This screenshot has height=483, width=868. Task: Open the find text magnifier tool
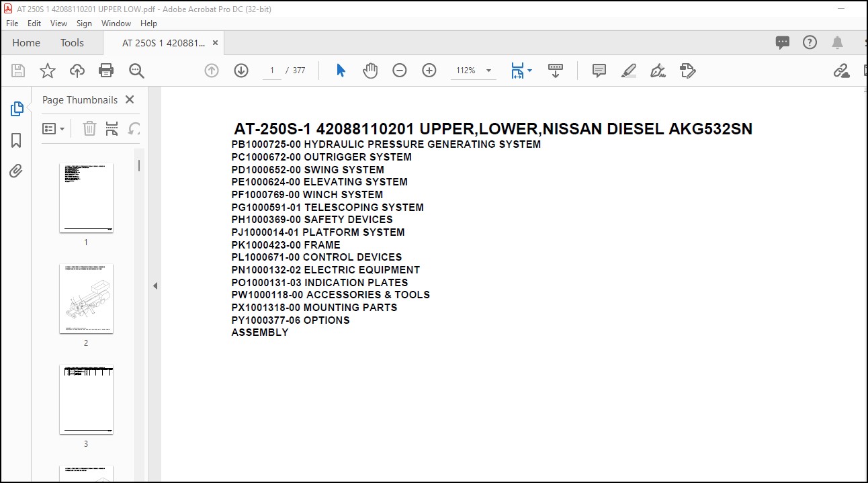[136, 71]
